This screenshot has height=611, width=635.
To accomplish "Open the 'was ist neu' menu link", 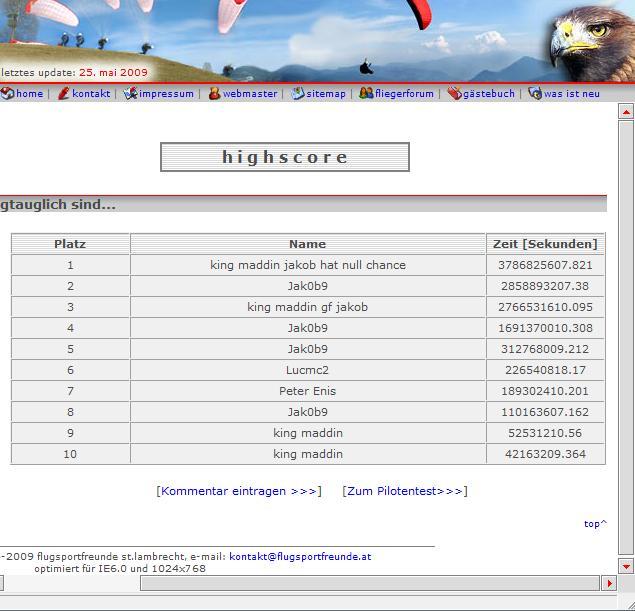I will [x=571, y=94].
